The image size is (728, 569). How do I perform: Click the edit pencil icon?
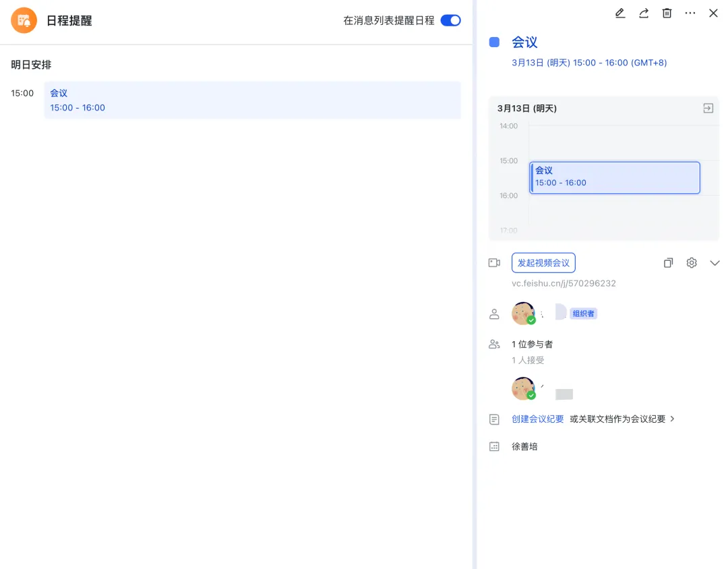click(620, 13)
